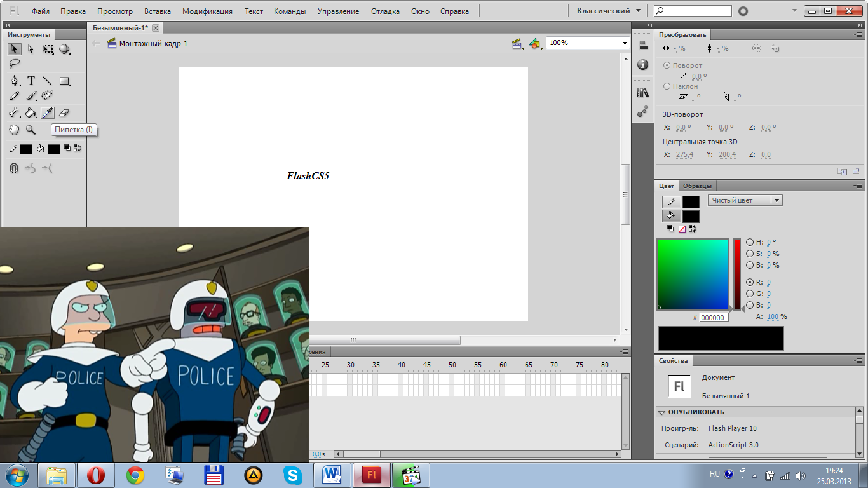
Task: Activate the Paint Bucket tool
Action: 31,112
